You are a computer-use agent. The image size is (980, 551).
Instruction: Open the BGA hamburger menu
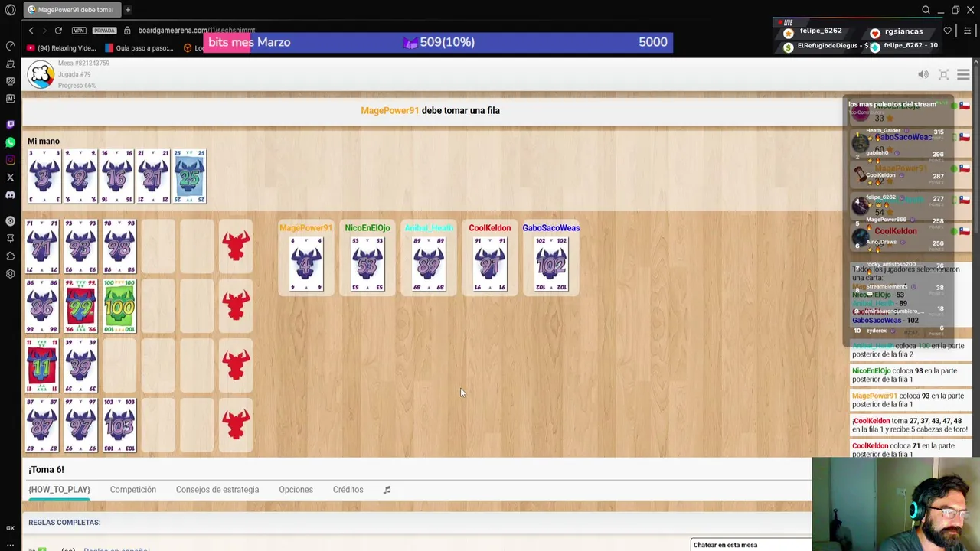tap(963, 74)
